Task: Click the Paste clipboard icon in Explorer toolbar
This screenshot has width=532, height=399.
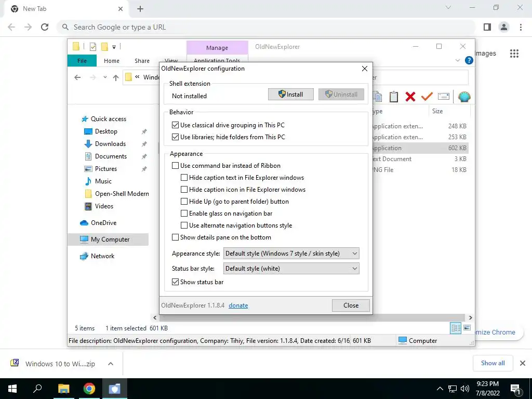Action: click(394, 97)
